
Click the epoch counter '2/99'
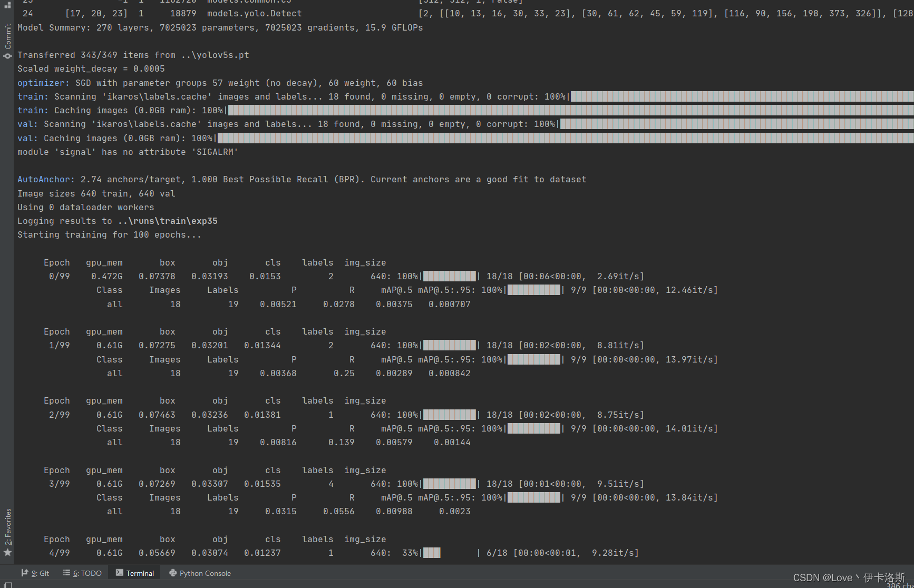pyautogui.click(x=60, y=415)
